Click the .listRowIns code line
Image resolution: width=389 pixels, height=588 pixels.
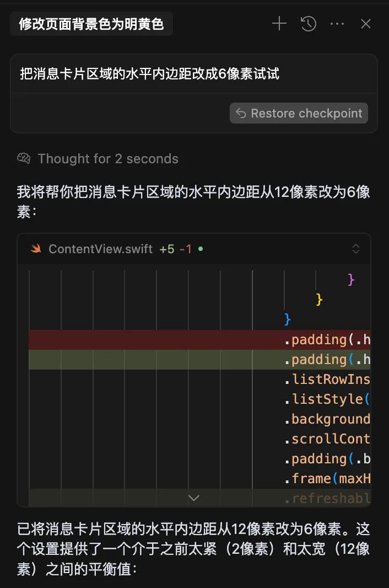[x=327, y=379]
